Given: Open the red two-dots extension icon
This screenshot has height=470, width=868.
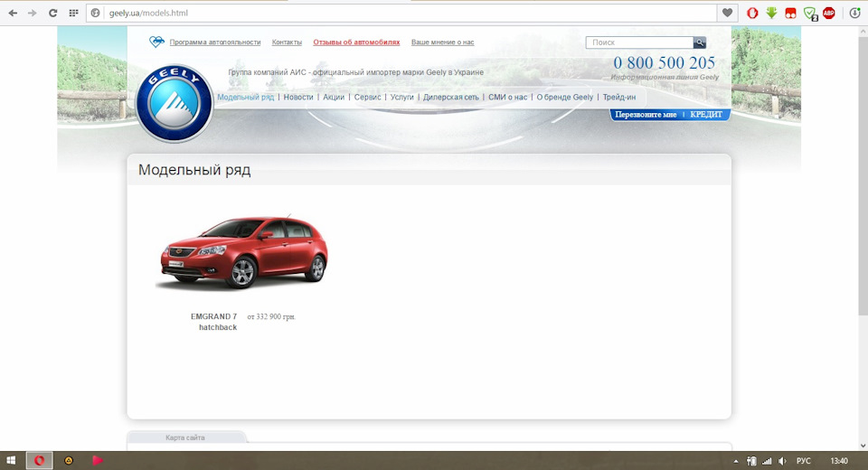Looking at the screenshot, I should pyautogui.click(x=790, y=14).
